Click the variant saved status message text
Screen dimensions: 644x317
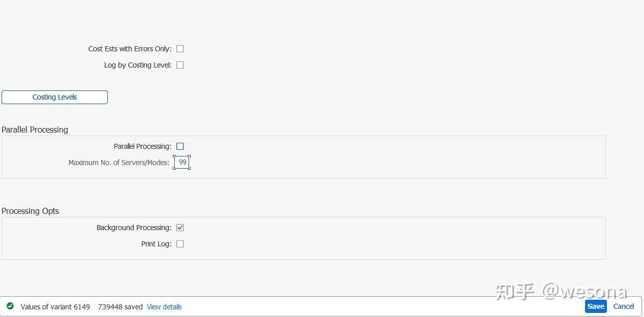[x=81, y=307]
